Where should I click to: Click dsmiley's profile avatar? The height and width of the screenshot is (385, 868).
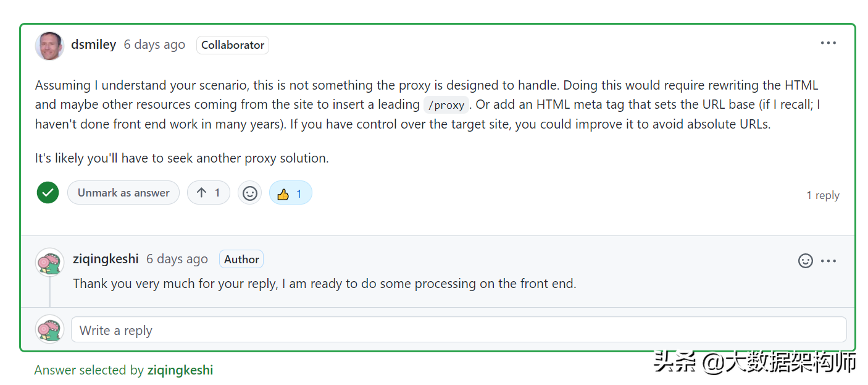pos(50,46)
